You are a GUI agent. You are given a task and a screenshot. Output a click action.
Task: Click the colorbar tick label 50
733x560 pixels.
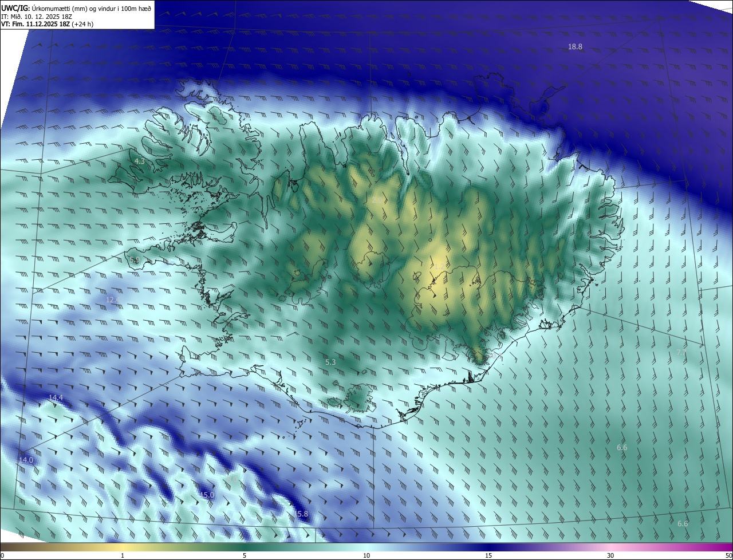(728, 555)
